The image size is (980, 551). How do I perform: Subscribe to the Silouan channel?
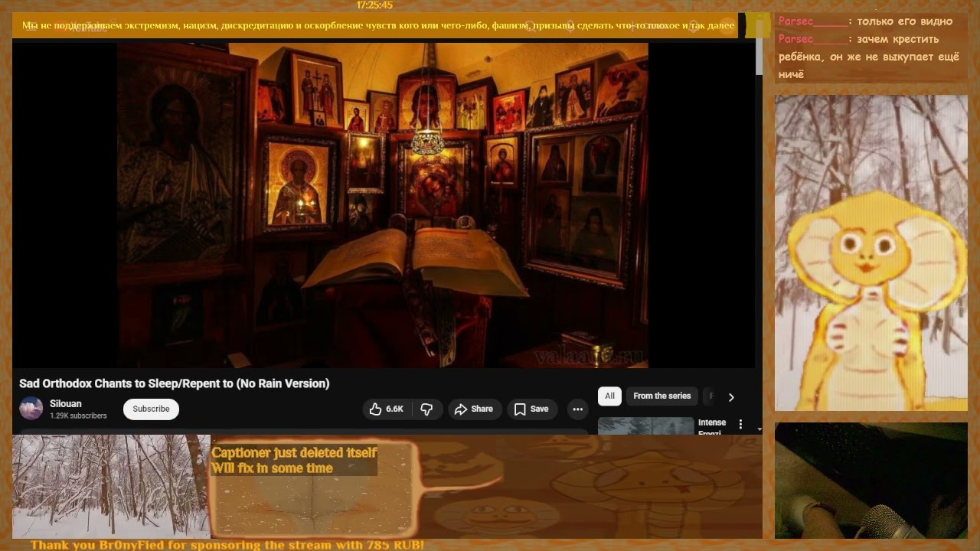click(151, 409)
